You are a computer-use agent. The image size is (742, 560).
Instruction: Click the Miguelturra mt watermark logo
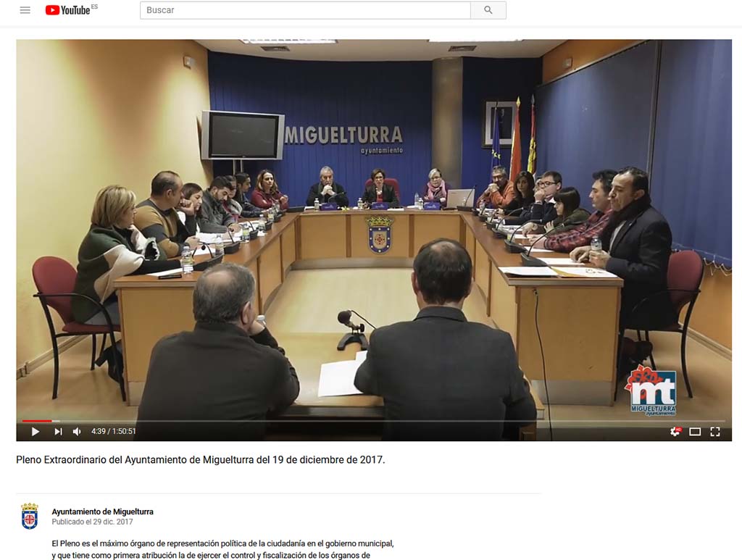click(652, 390)
